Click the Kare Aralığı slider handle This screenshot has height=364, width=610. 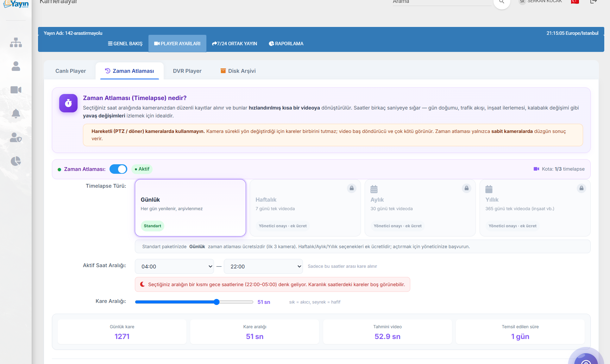pos(217,302)
